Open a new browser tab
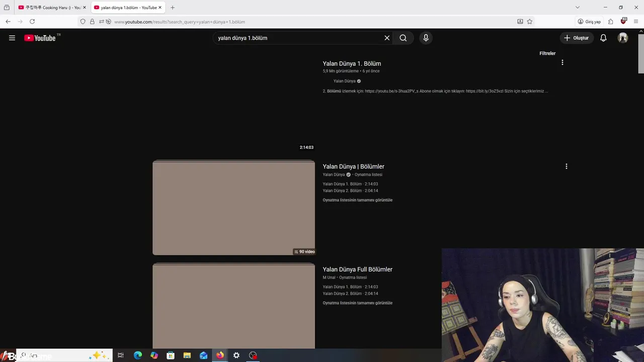 click(173, 8)
